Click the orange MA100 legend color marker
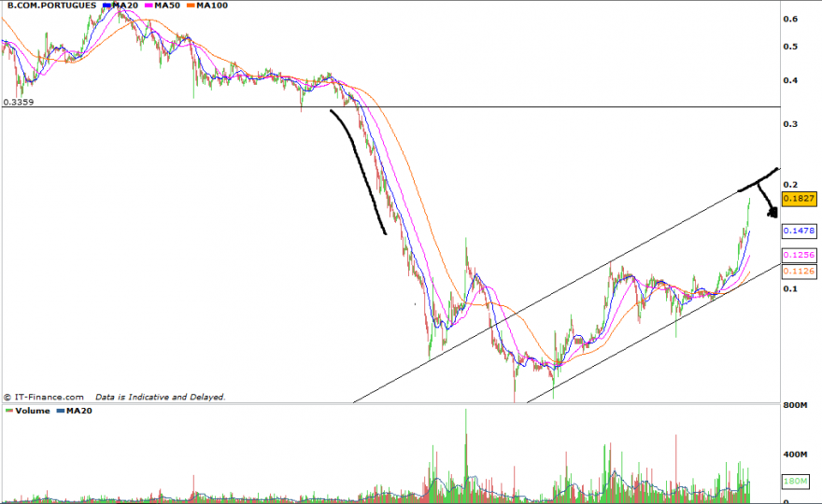 click(x=191, y=6)
